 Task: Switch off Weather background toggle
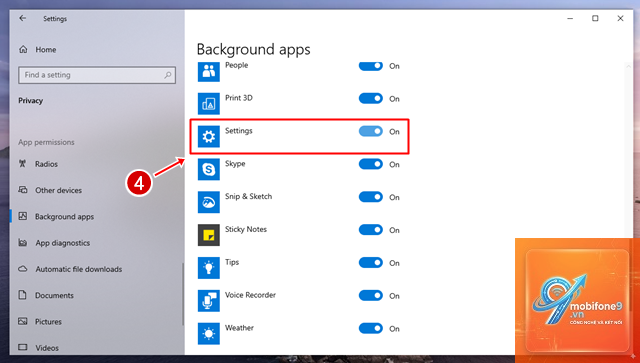pyautogui.click(x=371, y=328)
